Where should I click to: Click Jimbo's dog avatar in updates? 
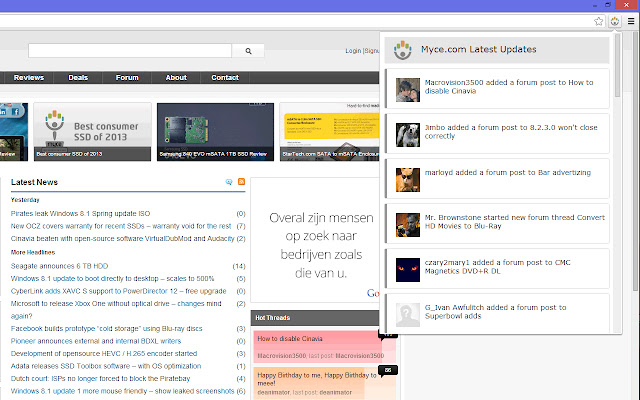pyautogui.click(x=408, y=135)
